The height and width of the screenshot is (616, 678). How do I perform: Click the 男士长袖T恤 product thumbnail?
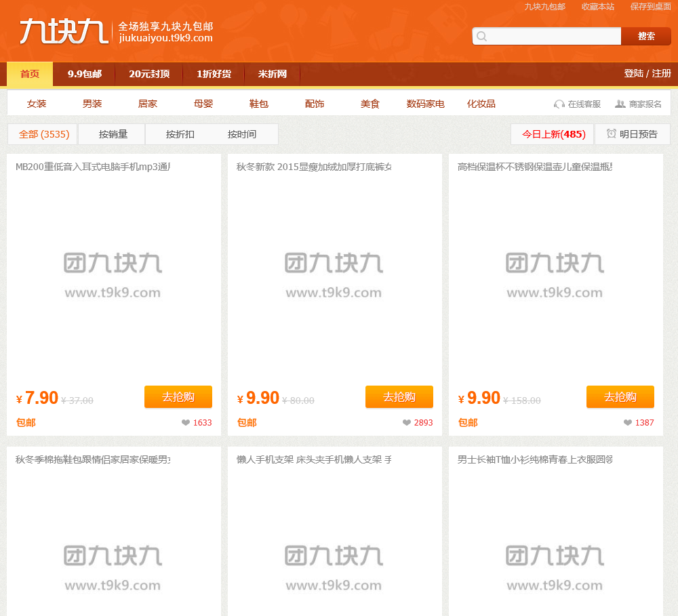[x=555, y=545]
